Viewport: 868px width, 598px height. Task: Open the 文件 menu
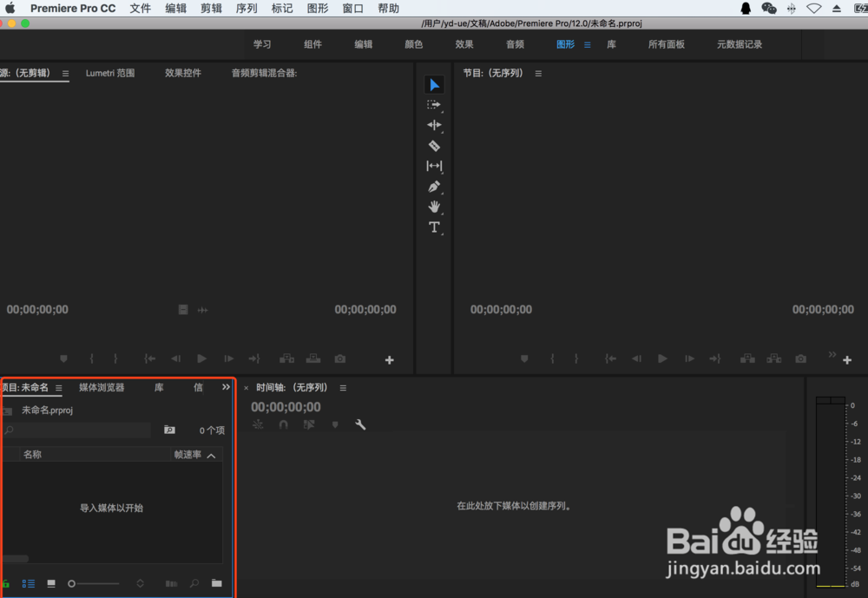point(140,9)
